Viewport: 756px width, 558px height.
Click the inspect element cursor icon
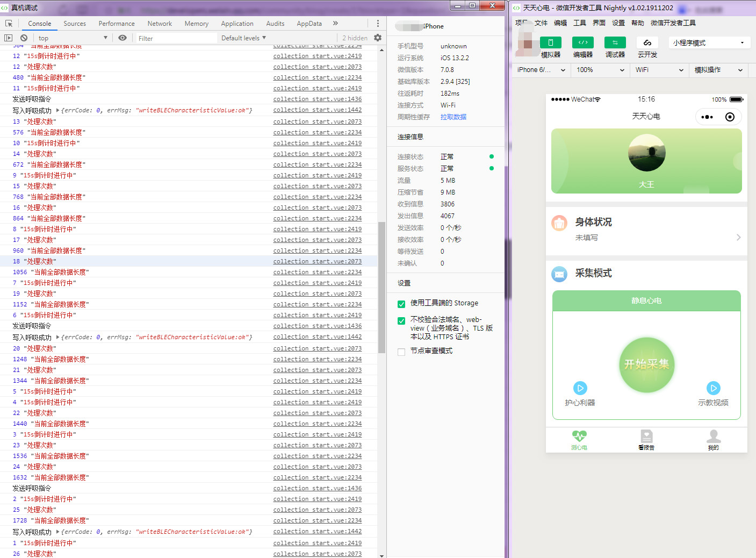pyautogui.click(x=9, y=24)
